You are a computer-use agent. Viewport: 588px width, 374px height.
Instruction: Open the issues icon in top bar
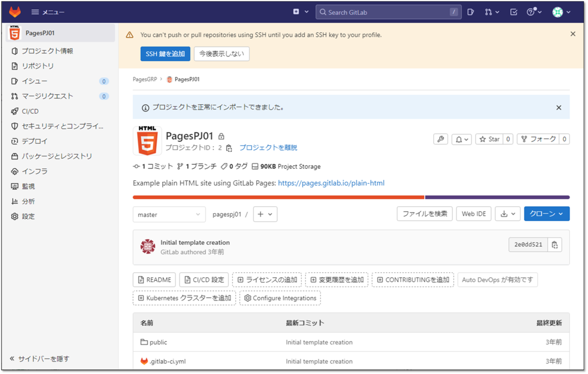coord(470,12)
